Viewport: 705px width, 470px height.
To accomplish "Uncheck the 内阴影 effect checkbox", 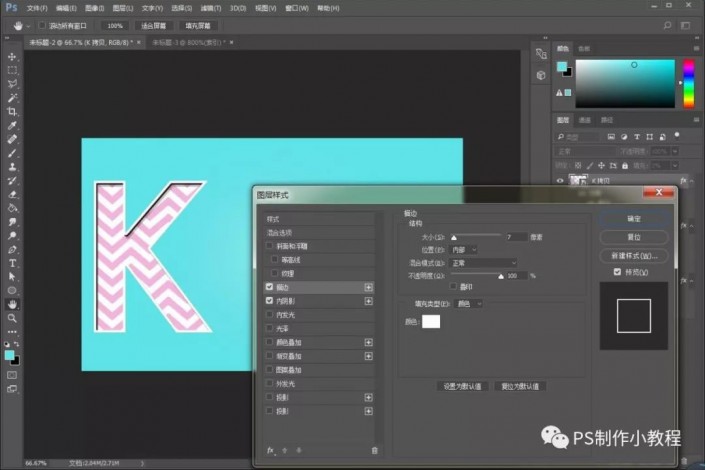I will [269, 300].
